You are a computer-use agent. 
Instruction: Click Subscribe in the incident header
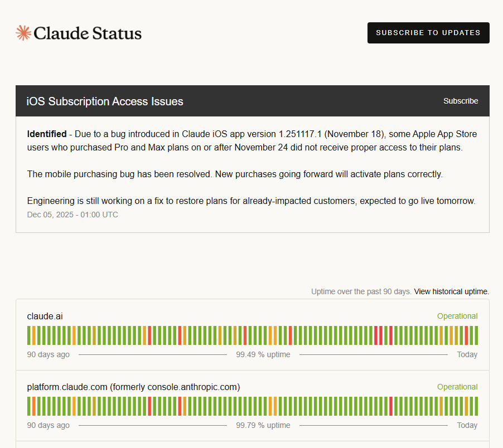pyautogui.click(x=460, y=101)
